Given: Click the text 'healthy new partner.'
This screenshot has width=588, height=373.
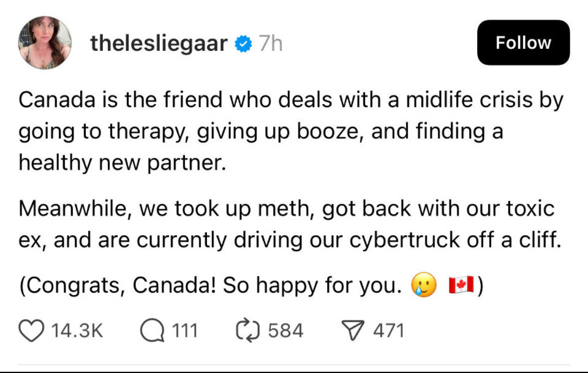Looking at the screenshot, I should 123,163.
